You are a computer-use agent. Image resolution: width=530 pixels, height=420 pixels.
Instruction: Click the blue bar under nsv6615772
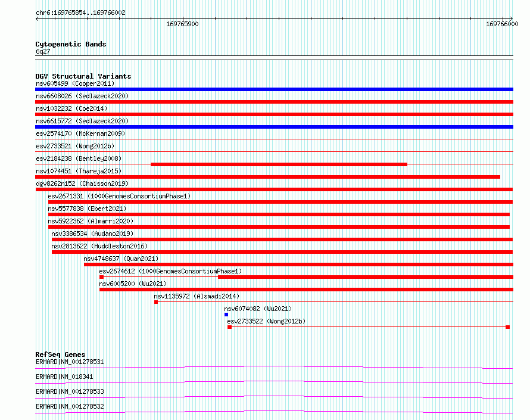(274, 127)
